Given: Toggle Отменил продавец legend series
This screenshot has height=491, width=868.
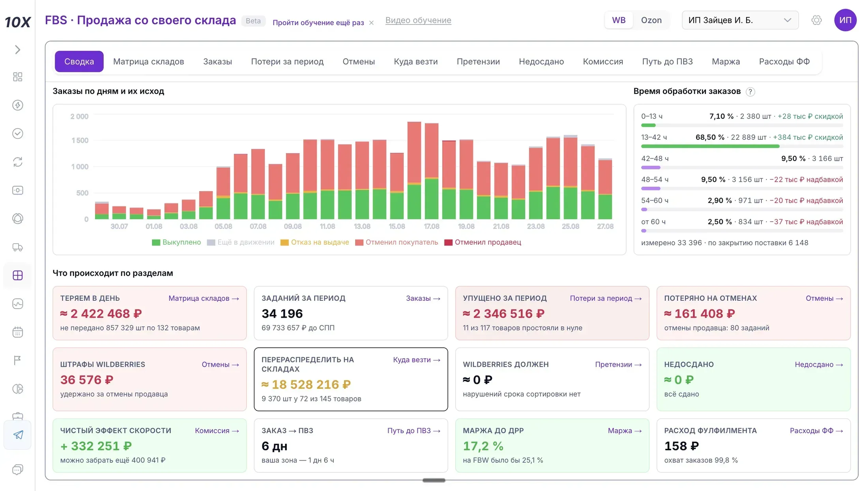Looking at the screenshot, I should (483, 242).
